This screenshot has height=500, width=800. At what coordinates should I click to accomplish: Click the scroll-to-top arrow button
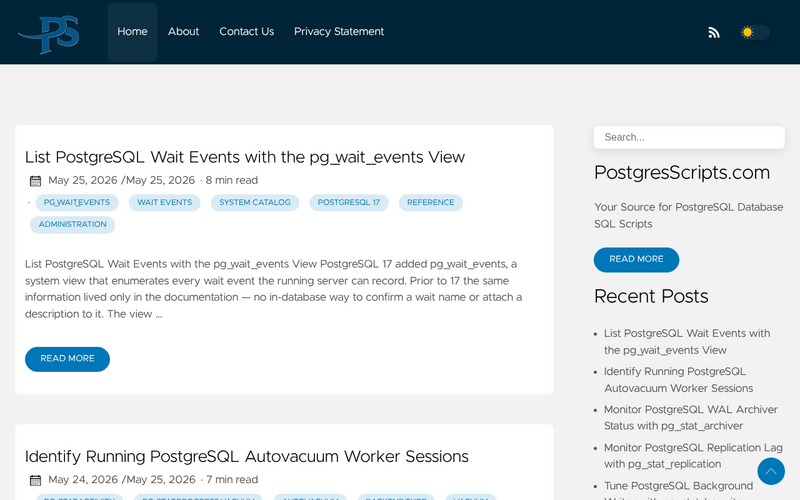coord(771,471)
